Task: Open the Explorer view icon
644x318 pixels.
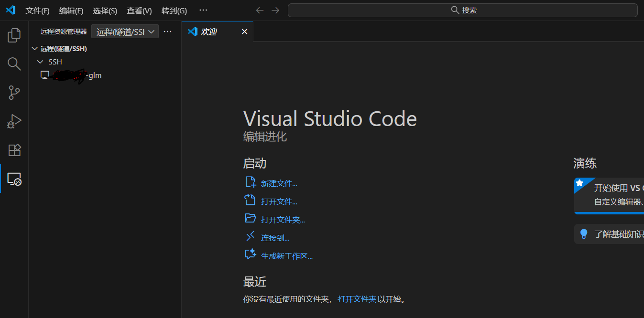Action: point(14,34)
